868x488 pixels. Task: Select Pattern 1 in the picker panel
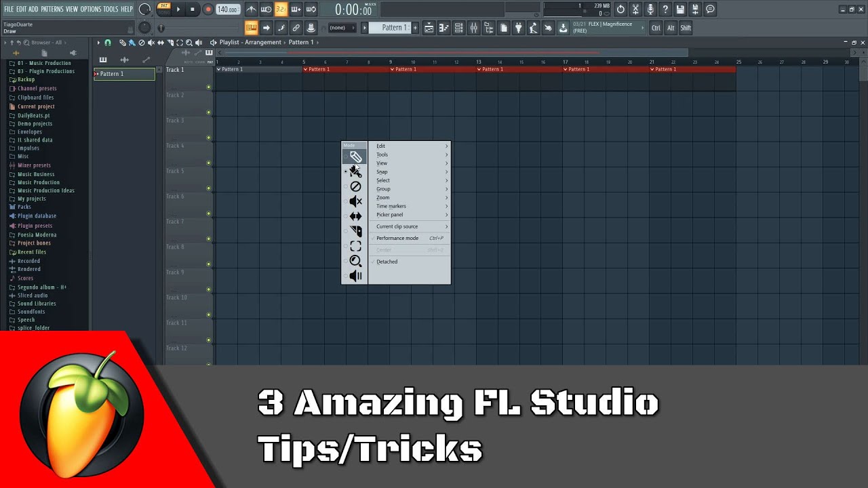(x=124, y=74)
